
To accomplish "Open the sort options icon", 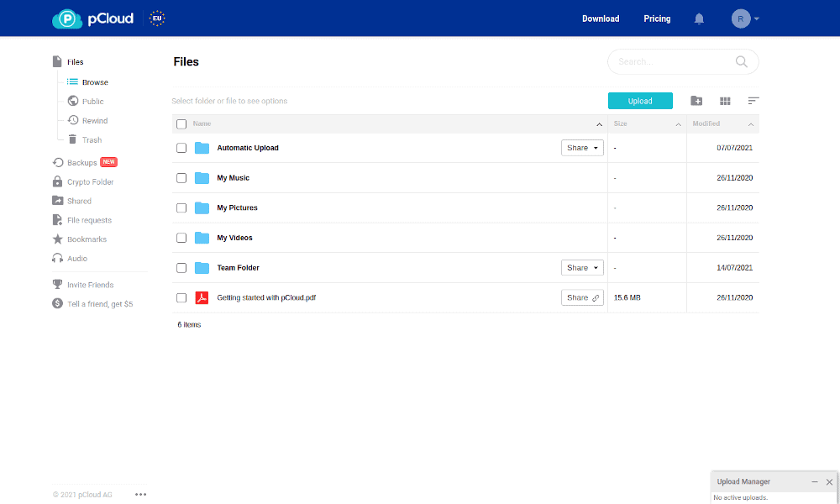I will 753,101.
